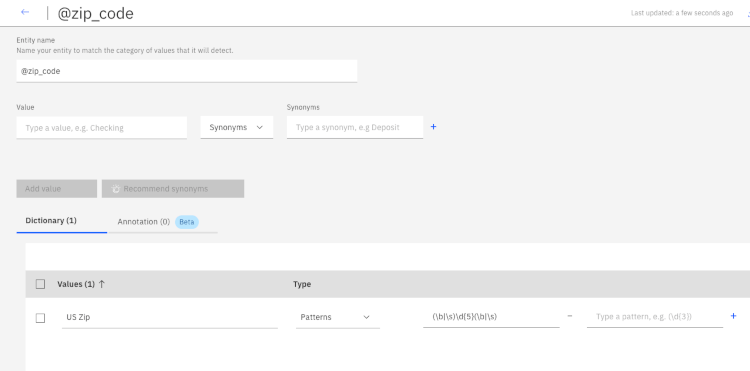Focus the 'Type a synonym' input field
The width and height of the screenshot is (750, 371).
point(355,128)
